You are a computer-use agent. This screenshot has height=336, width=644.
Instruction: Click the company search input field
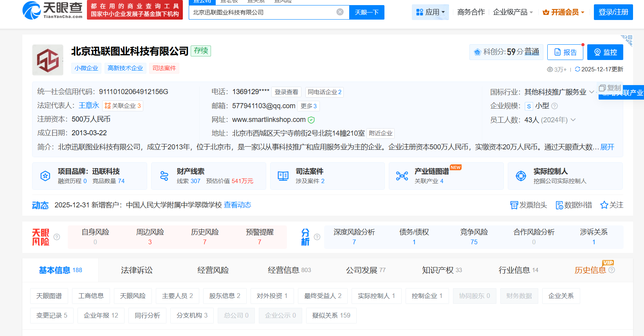262,12
